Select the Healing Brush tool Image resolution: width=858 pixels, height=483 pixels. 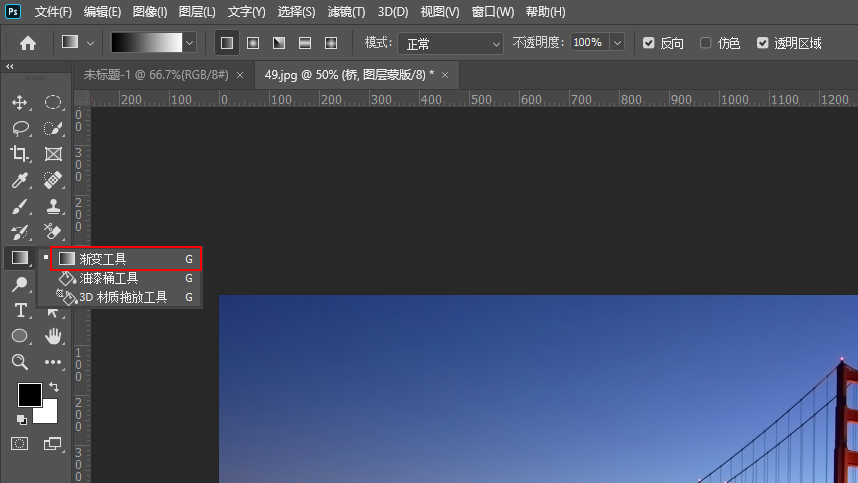pyautogui.click(x=53, y=180)
